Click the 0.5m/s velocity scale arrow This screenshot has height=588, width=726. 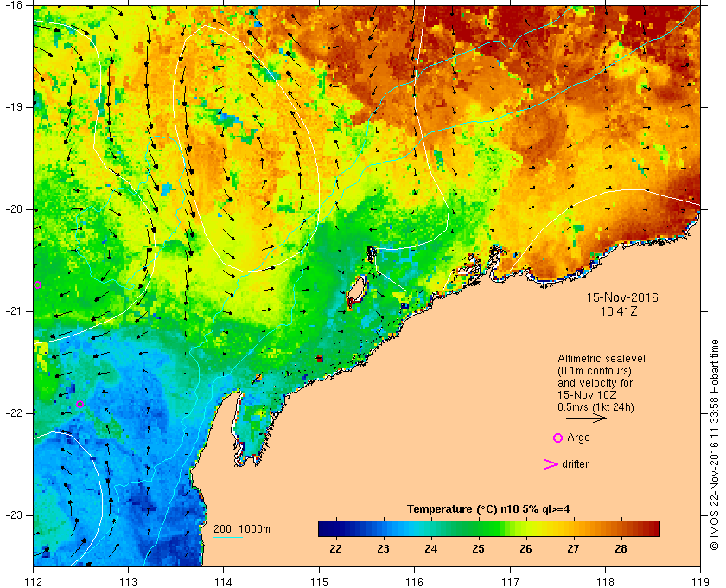point(586,418)
